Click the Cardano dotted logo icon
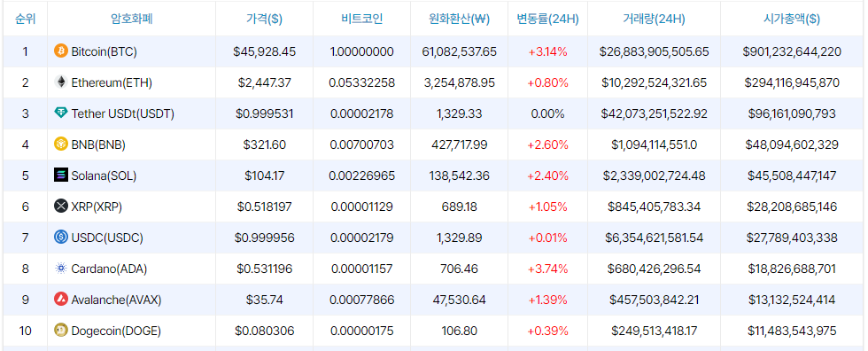 [61, 269]
